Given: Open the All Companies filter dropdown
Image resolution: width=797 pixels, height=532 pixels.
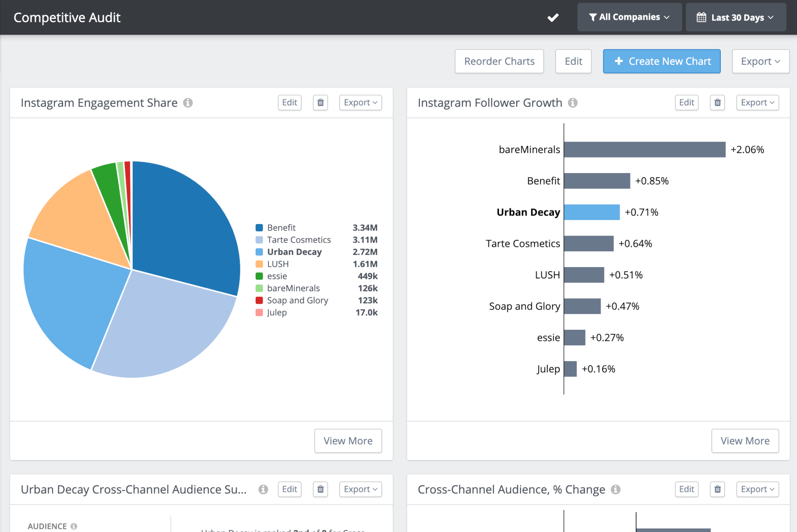Looking at the screenshot, I should [629, 17].
